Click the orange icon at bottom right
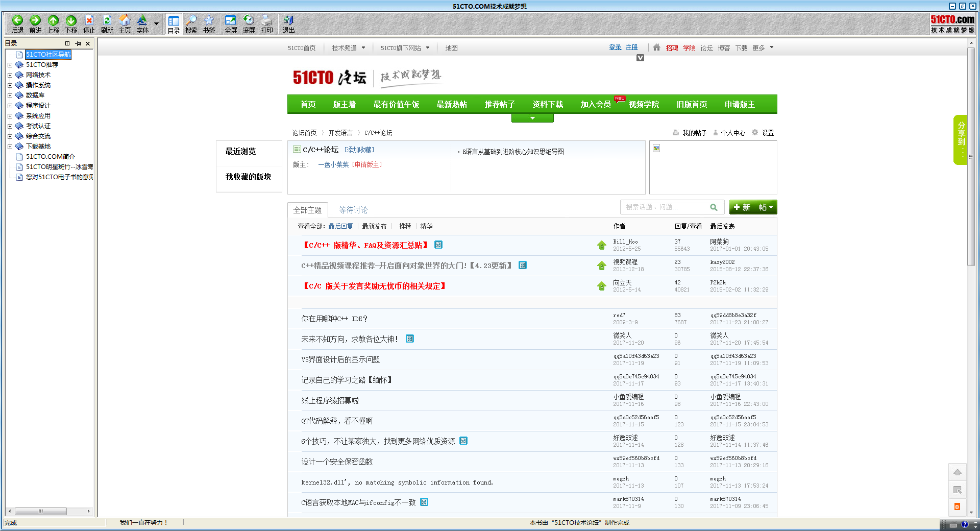The image size is (980, 531). point(958,506)
